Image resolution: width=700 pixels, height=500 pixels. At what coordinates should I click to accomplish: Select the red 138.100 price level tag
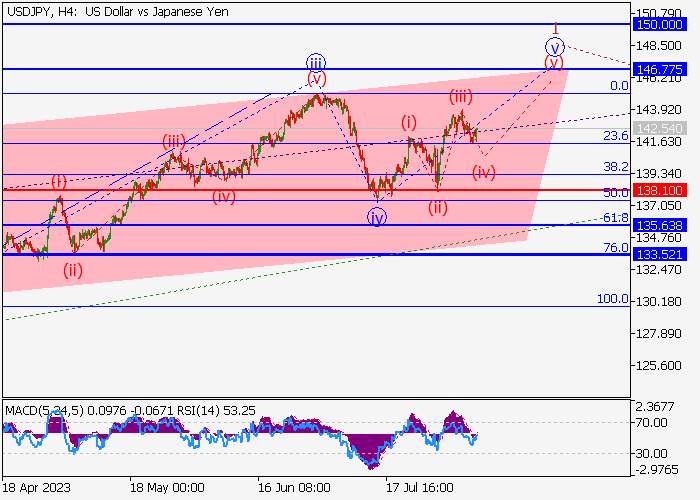point(659,191)
